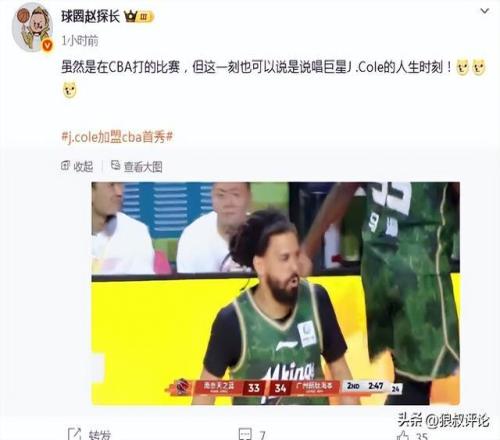Click the basketball game screenshot image
Screen dimensions: 500x440
[x=276, y=293]
